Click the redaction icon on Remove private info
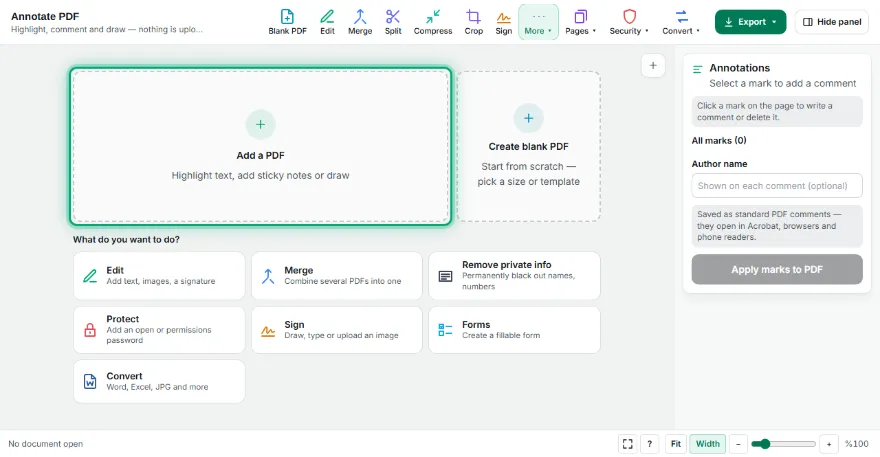The image size is (880, 457). coord(446,276)
